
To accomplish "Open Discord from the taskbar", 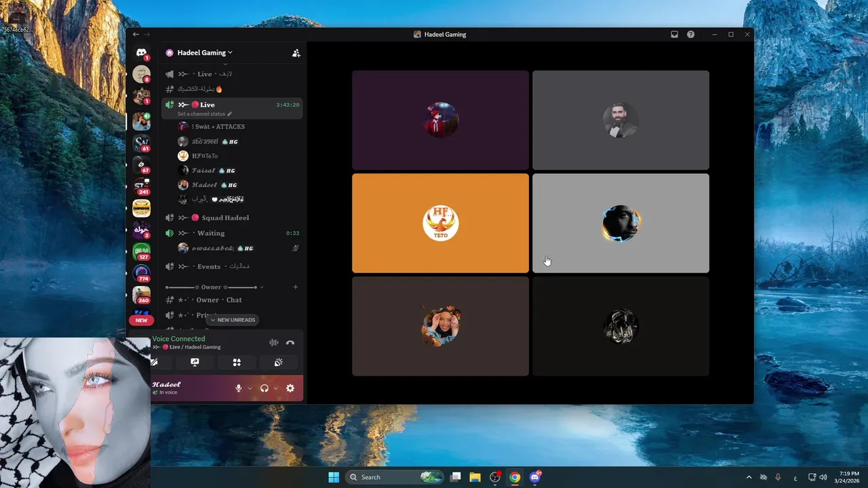I will pos(535,477).
